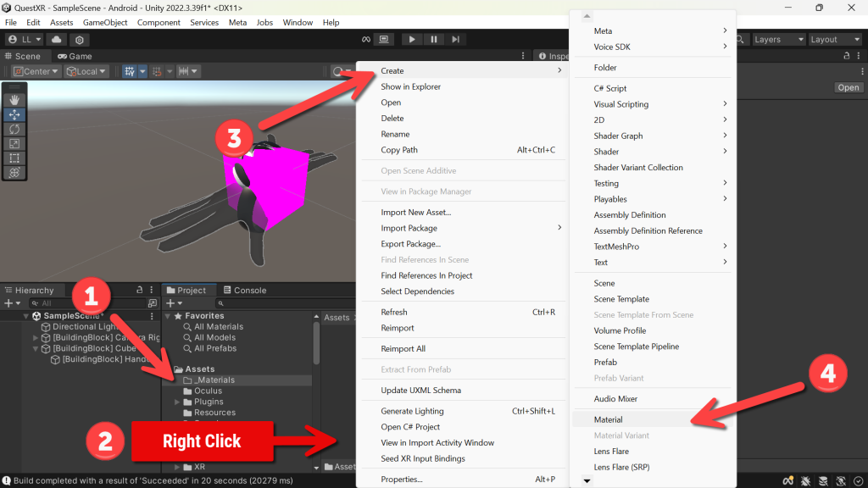Click the Meta logo in the top toolbar
Image resolution: width=868 pixels, height=488 pixels.
point(366,39)
